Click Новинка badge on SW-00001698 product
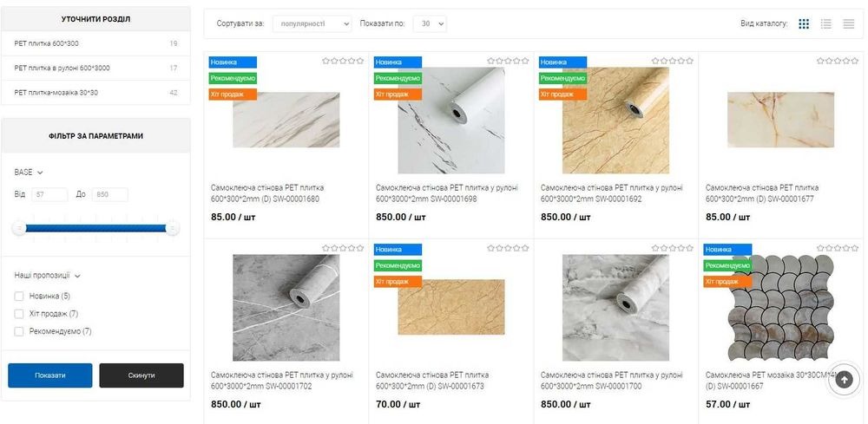 (398, 62)
